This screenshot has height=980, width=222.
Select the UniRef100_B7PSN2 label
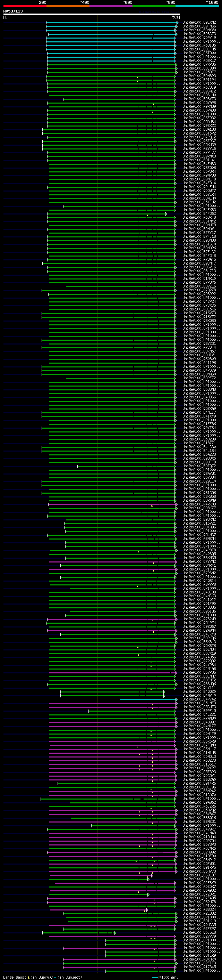(199, 573)
